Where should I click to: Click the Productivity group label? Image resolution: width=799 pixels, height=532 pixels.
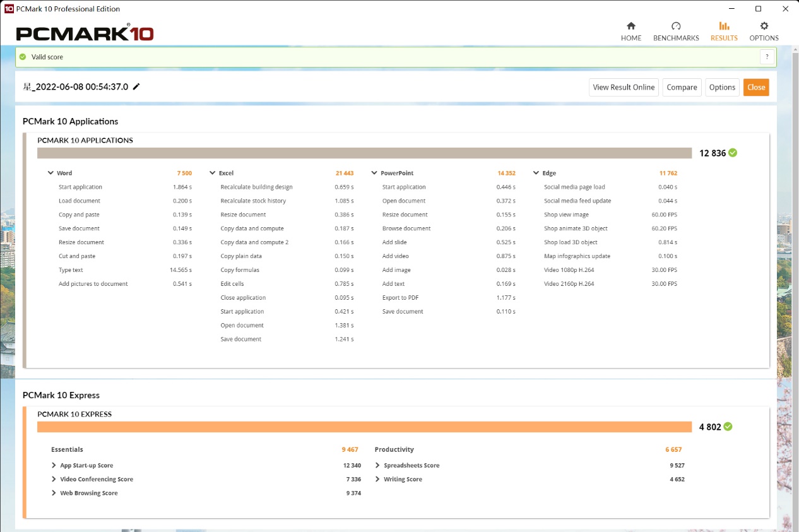tap(394, 449)
